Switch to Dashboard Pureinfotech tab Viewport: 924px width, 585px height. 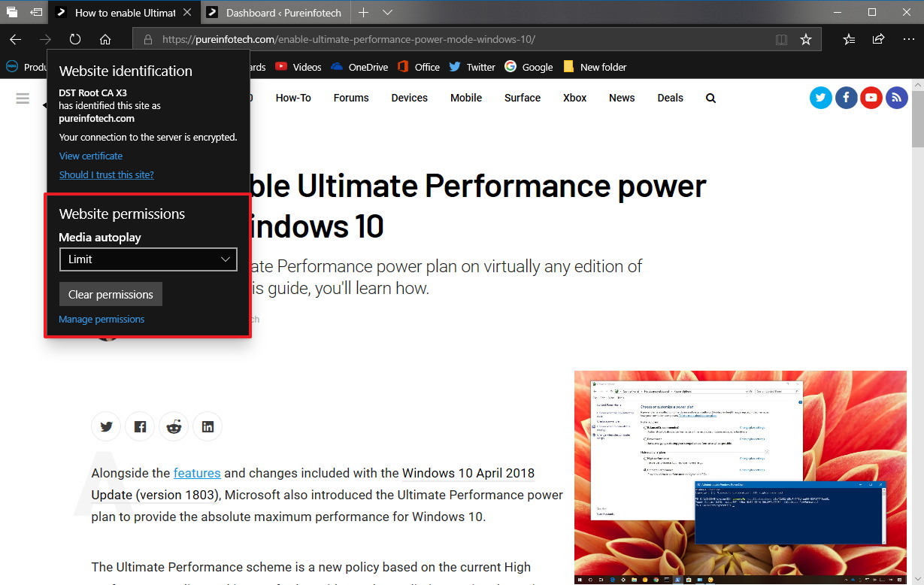(x=275, y=13)
